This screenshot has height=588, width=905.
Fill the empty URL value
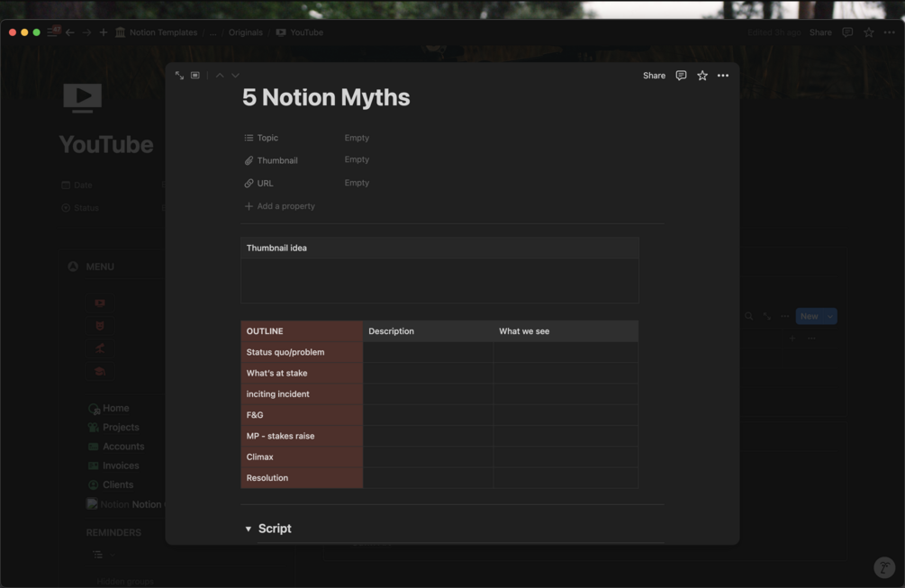pyautogui.click(x=357, y=183)
